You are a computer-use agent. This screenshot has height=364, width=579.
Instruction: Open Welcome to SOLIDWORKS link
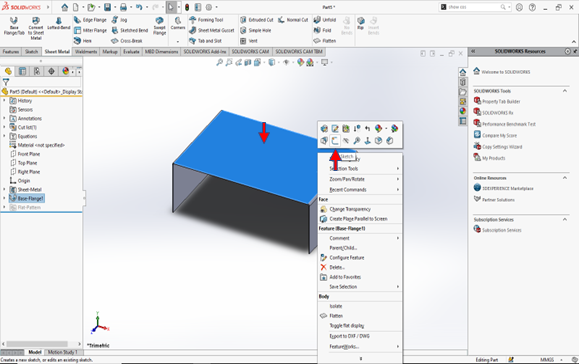506,72
